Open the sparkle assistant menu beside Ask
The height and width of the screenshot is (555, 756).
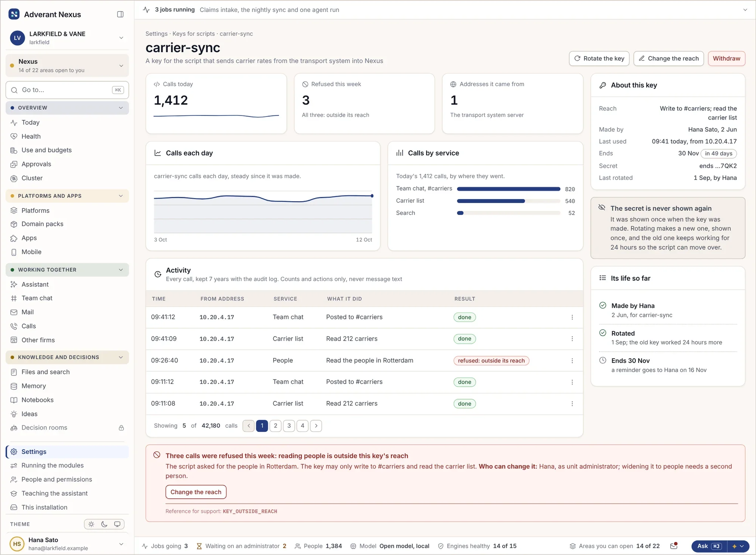coord(738,546)
